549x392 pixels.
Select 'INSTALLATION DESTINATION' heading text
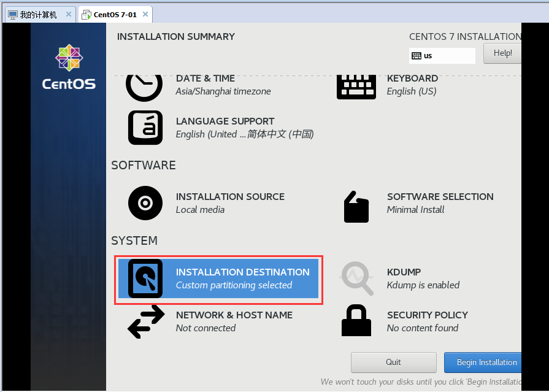point(243,272)
